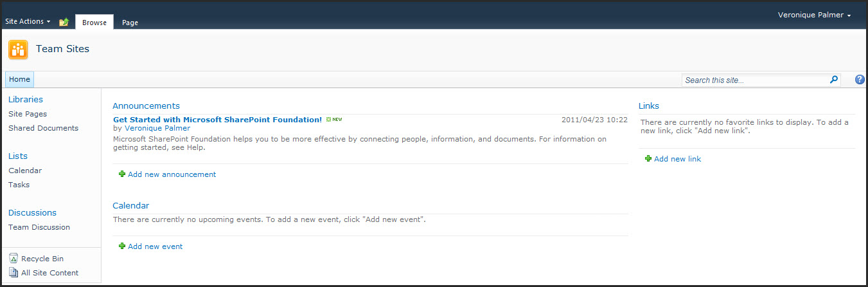Open the Shared Documents library link
Viewport: 868px width, 287px height.
point(43,128)
